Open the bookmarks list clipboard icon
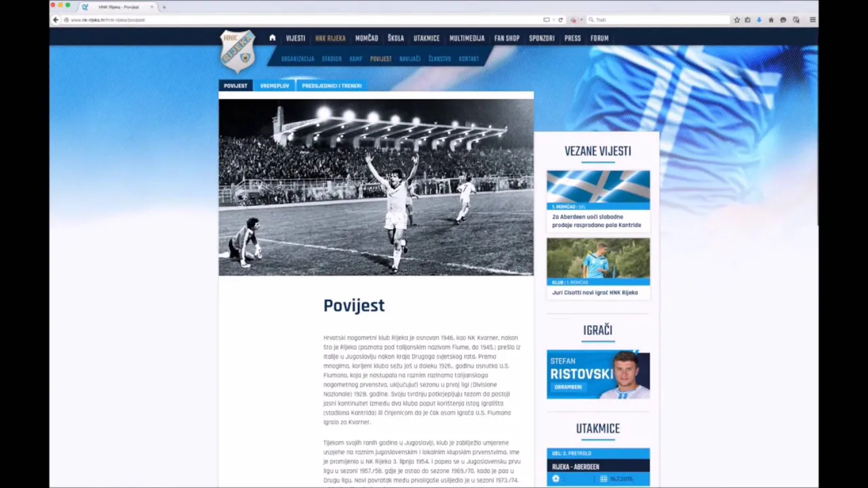 tap(748, 20)
